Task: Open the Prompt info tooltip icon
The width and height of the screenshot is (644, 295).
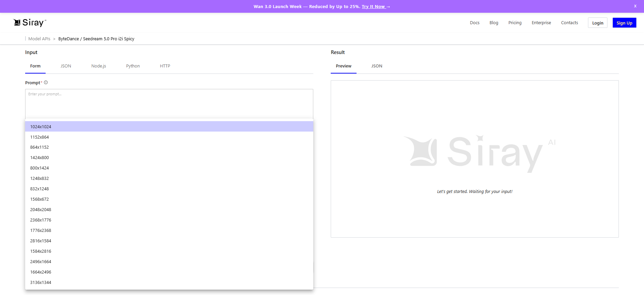Action: click(46, 83)
